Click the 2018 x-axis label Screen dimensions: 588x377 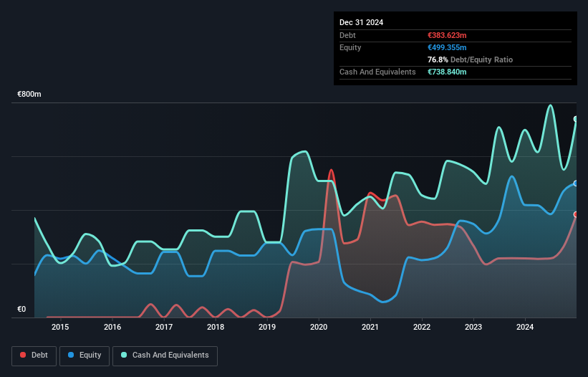[x=216, y=327]
